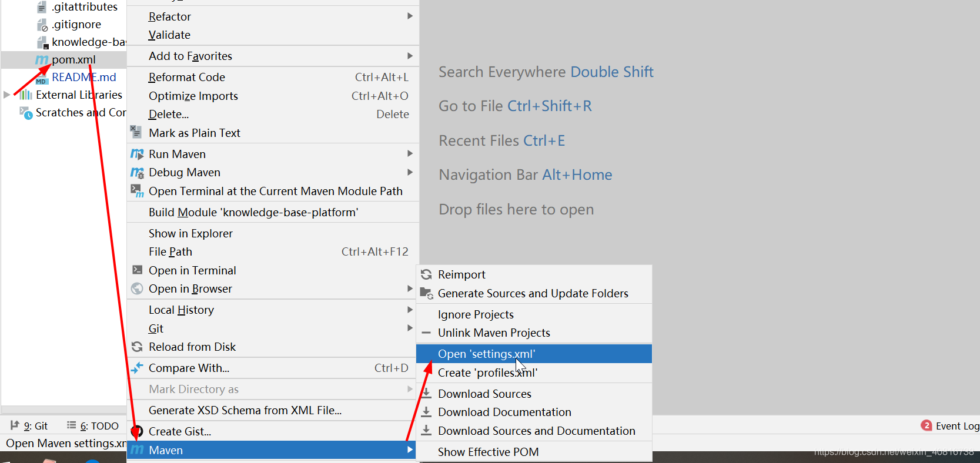980x463 pixels.
Task: Expand the Refactor submenu arrow
Action: (x=410, y=16)
